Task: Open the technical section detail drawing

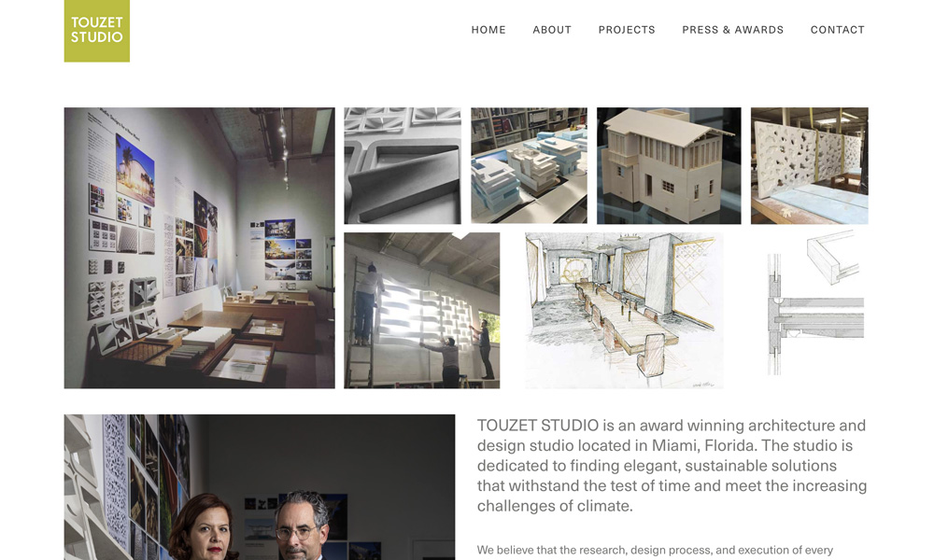Action: 815,303
